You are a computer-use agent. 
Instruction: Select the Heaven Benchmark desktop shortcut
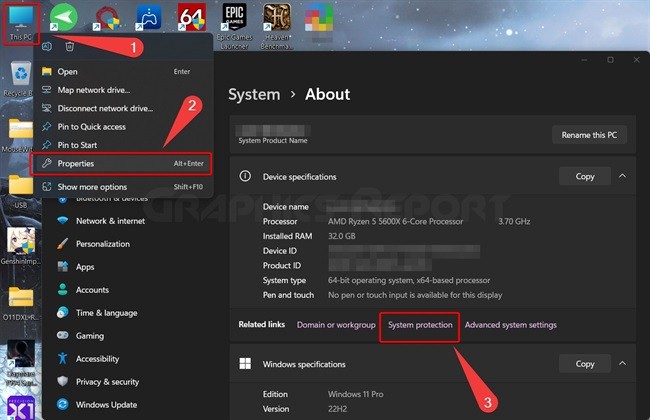tap(277, 26)
